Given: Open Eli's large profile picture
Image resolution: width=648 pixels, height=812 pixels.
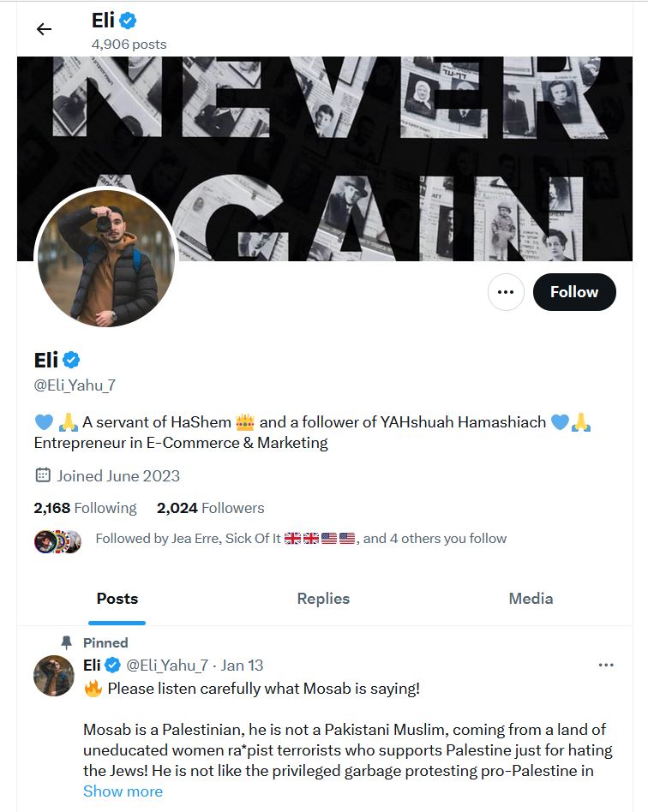Looking at the screenshot, I should click(x=105, y=258).
